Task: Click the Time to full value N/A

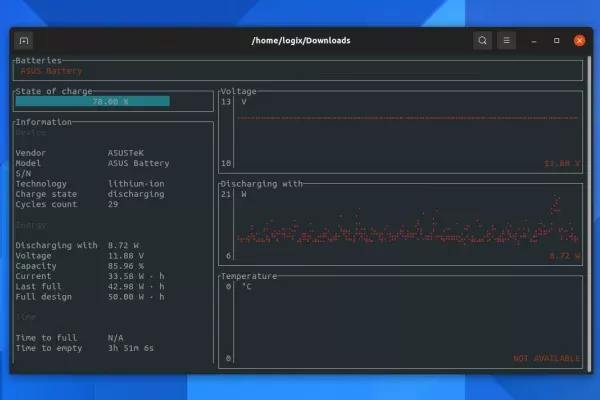Action: 115,338
